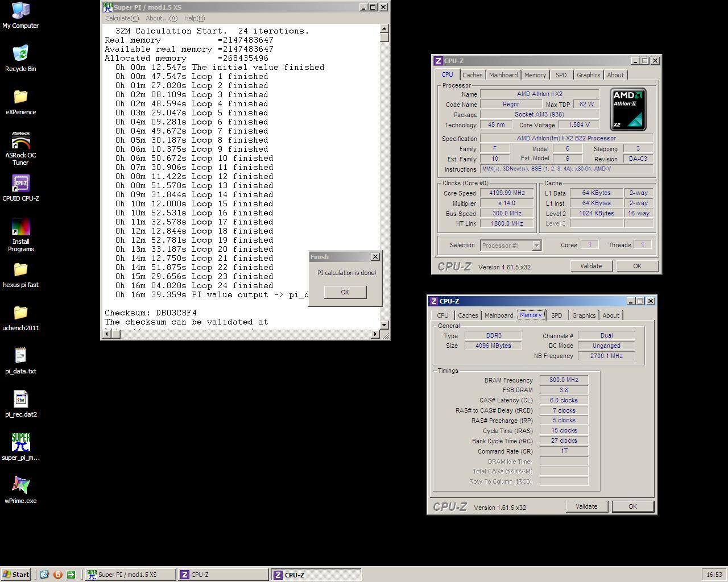Click the CPU-Z Memory window title icon
Image resolution: width=728 pixels, height=582 pixels.
click(x=433, y=301)
